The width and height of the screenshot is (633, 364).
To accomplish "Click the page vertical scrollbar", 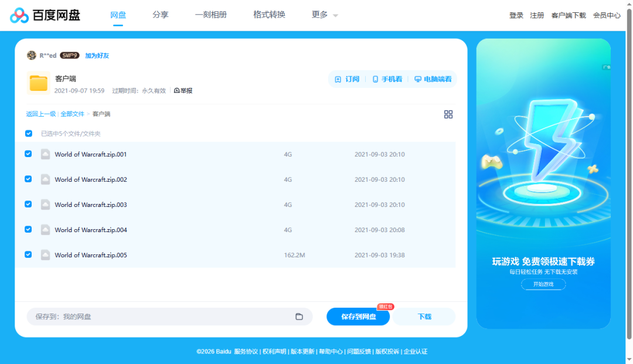I will (x=629, y=176).
